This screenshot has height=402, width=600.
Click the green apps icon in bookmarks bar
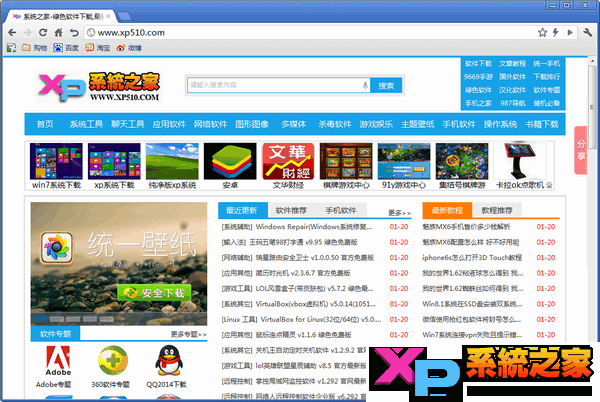coord(11,48)
